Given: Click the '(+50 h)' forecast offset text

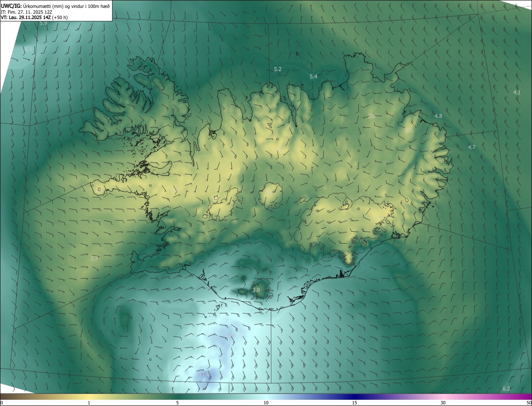Looking at the screenshot, I should pyautogui.click(x=60, y=17).
